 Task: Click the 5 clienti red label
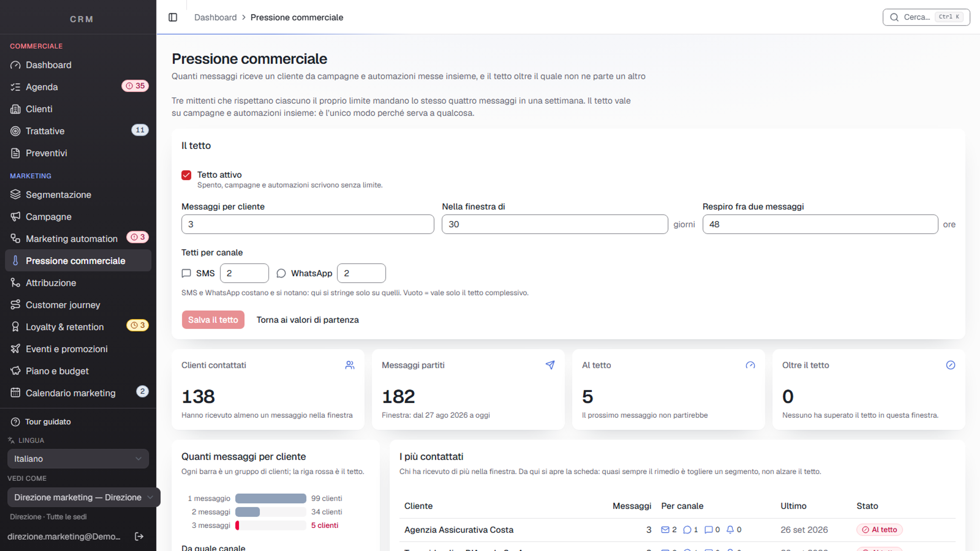(x=325, y=525)
